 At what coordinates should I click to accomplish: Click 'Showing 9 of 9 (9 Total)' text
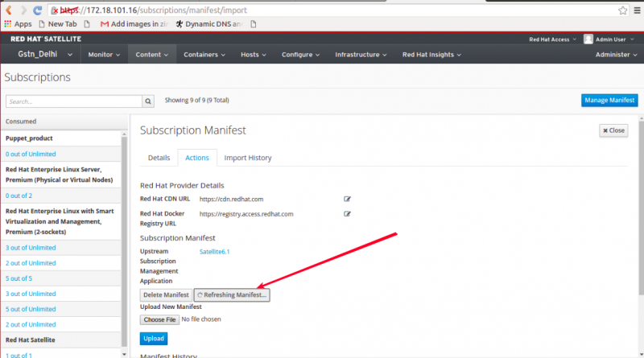coord(196,101)
